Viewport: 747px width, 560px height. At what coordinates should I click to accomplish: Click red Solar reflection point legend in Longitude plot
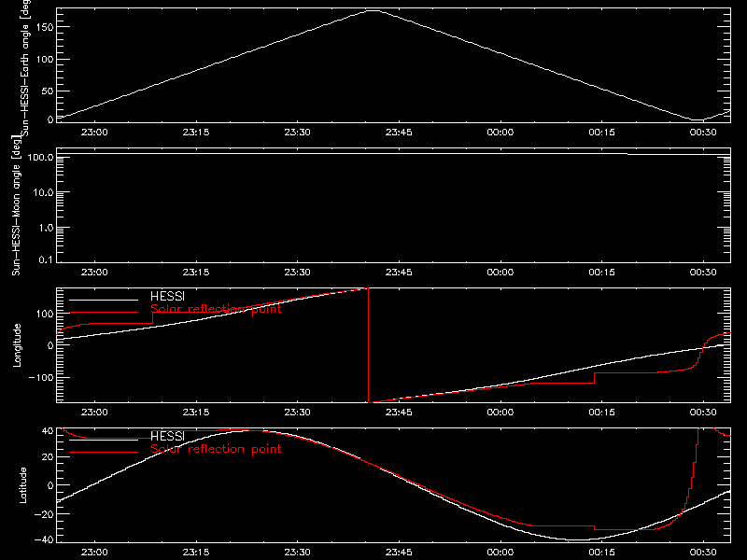point(216,309)
